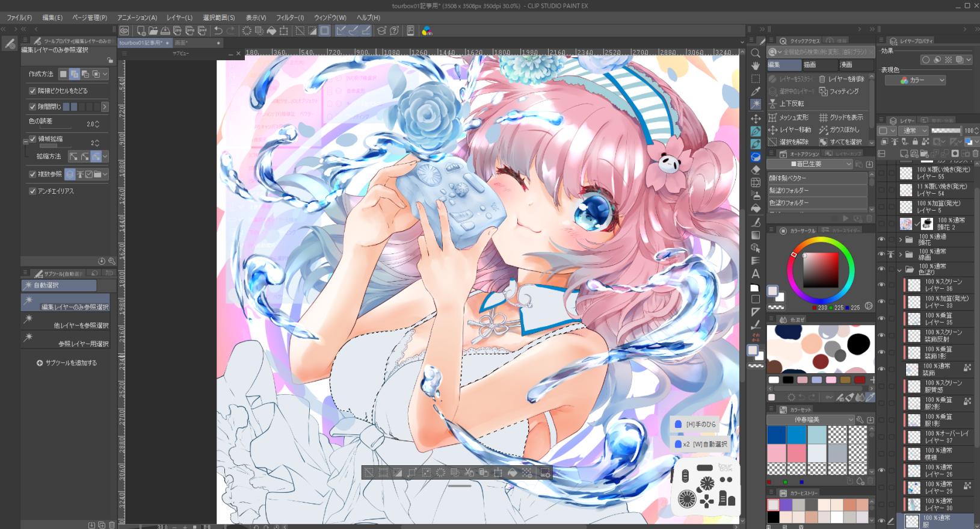Hide the 線画 folder layer

point(881,255)
